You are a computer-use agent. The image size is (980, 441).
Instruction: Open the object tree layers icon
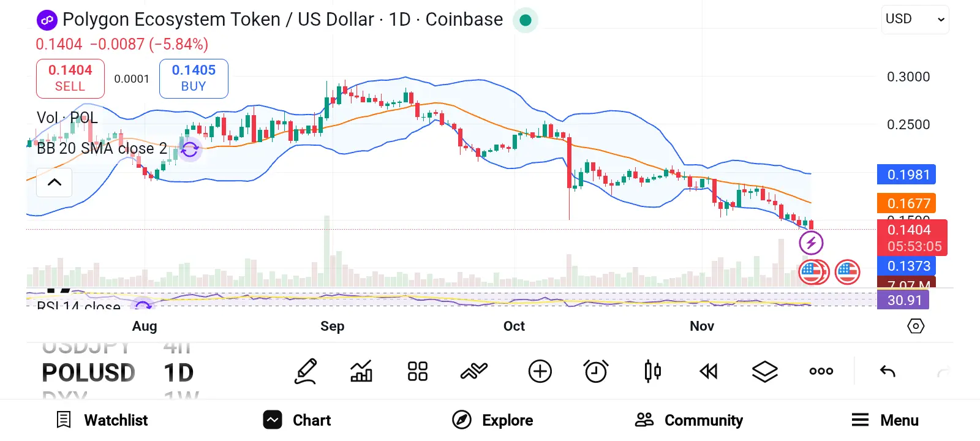[765, 371]
